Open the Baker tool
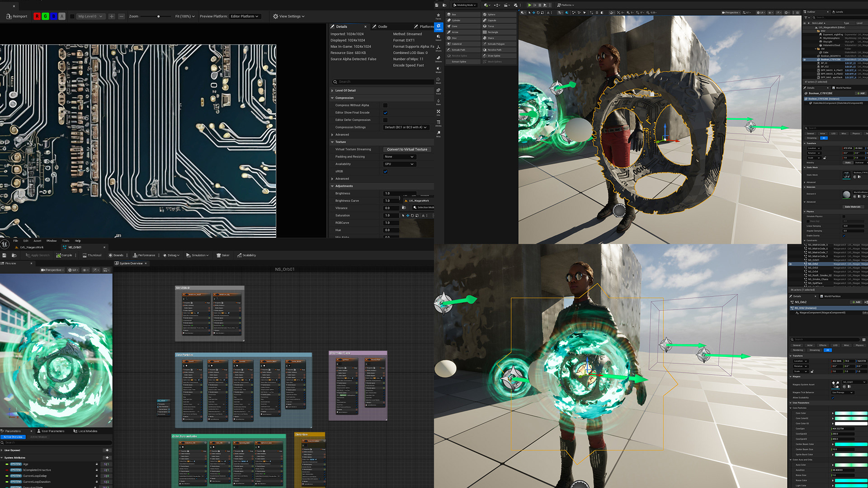The image size is (868, 488). pos(223,255)
